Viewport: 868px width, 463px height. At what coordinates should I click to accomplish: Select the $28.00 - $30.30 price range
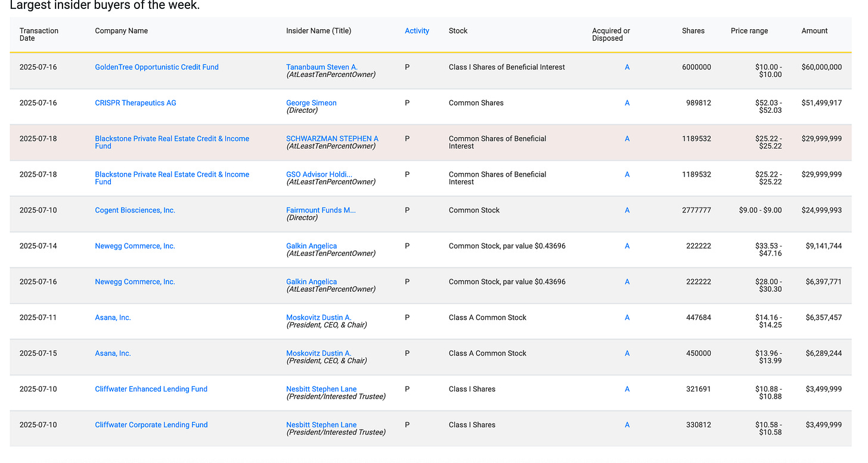768,286
